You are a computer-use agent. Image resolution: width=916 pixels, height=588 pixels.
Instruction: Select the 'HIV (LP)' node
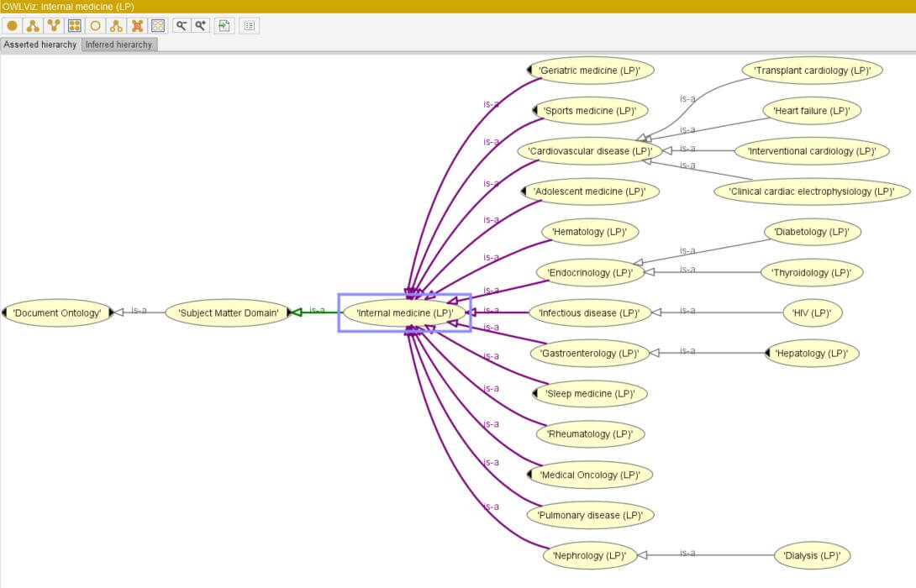coord(812,312)
